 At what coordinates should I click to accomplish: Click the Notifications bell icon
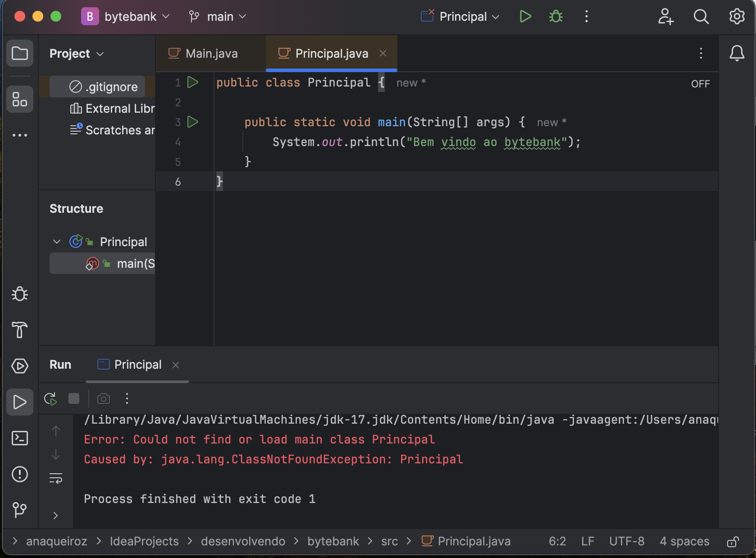pyautogui.click(x=737, y=53)
